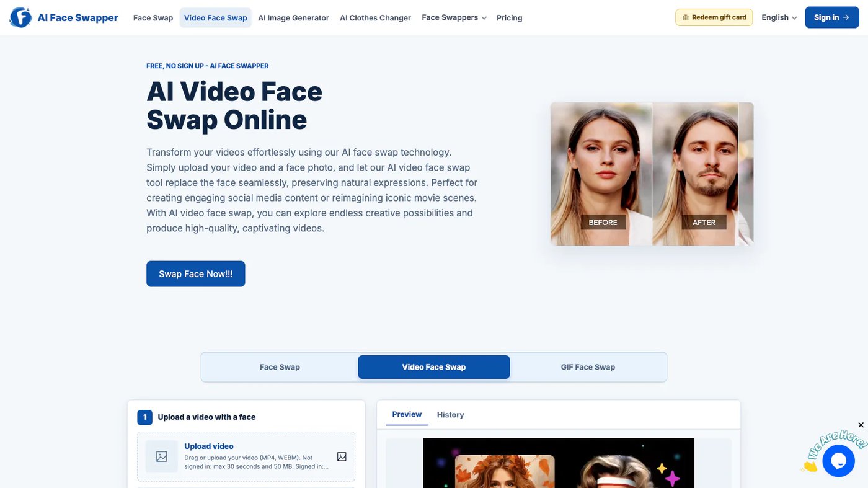Click the small picture icon right of Upload video
The image size is (868, 488).
342,456
